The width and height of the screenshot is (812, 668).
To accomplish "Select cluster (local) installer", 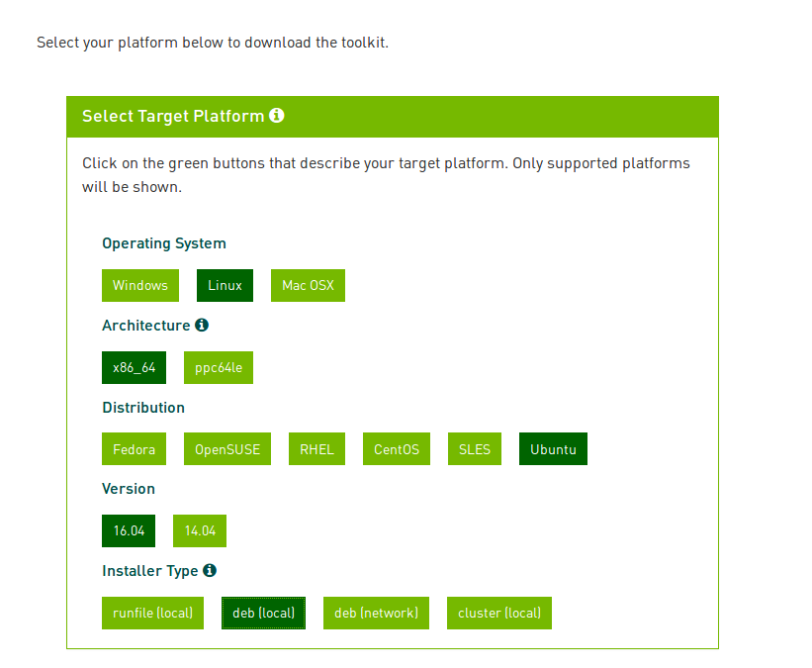I will [x=499, y=613].
